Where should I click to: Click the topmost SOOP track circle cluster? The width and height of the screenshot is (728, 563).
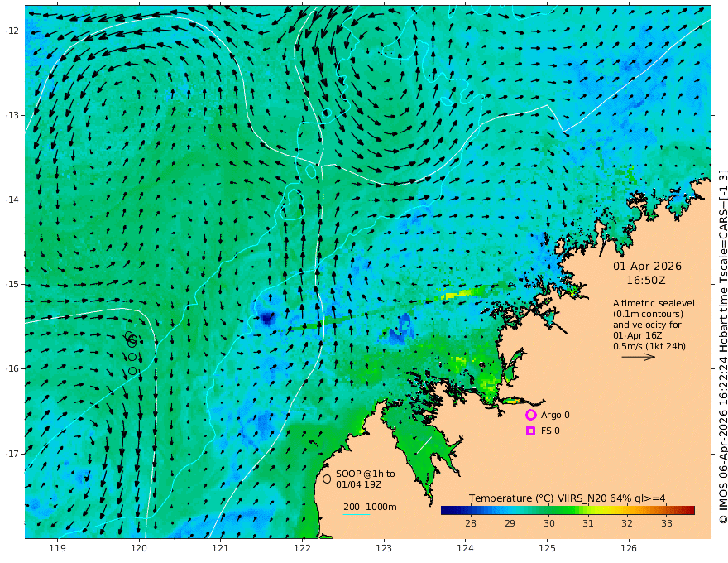click(131, 339)
